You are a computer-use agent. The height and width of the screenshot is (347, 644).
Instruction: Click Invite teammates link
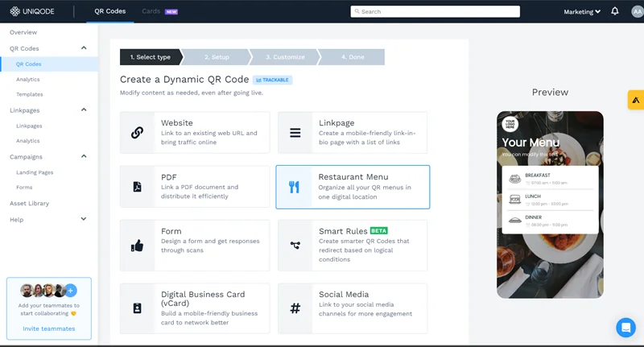click(48, 328)
